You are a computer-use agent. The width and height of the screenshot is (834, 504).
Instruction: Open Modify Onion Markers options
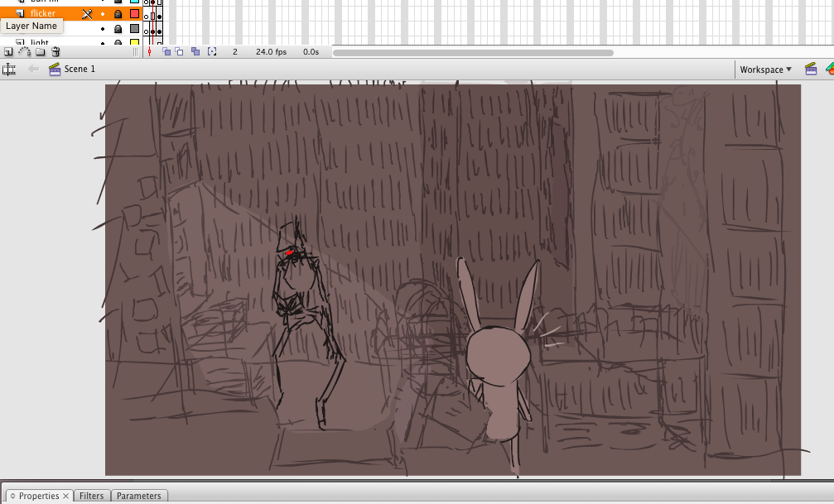212,52
